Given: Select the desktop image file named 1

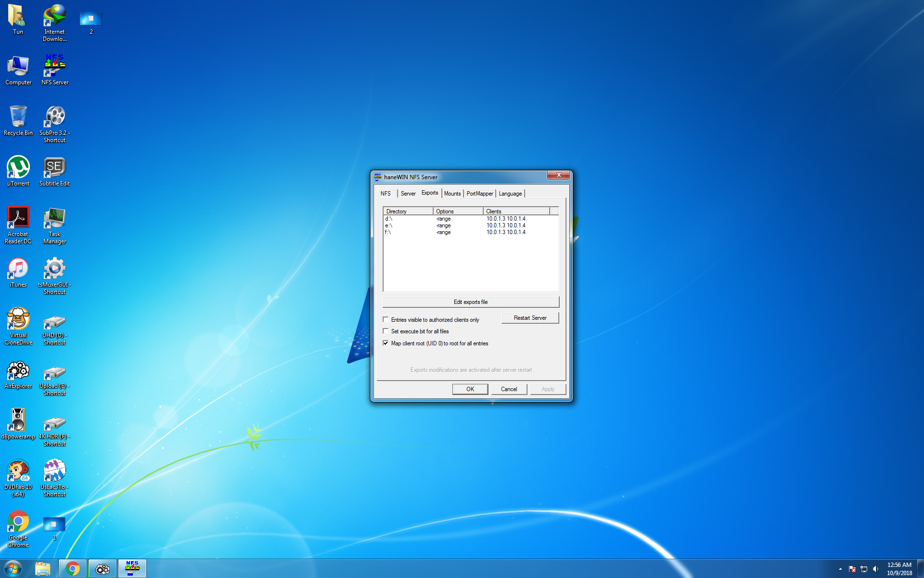Looking at the screenshot, I should click(54, 527).
